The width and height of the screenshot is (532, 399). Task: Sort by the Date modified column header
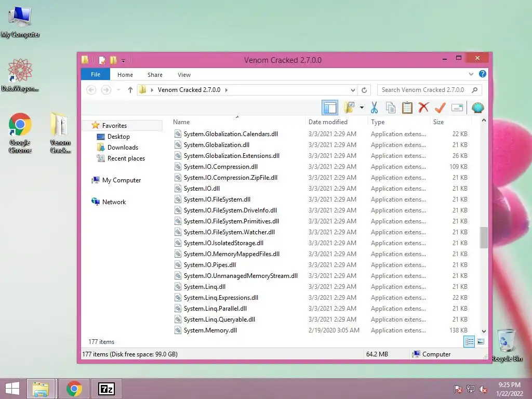328,122
